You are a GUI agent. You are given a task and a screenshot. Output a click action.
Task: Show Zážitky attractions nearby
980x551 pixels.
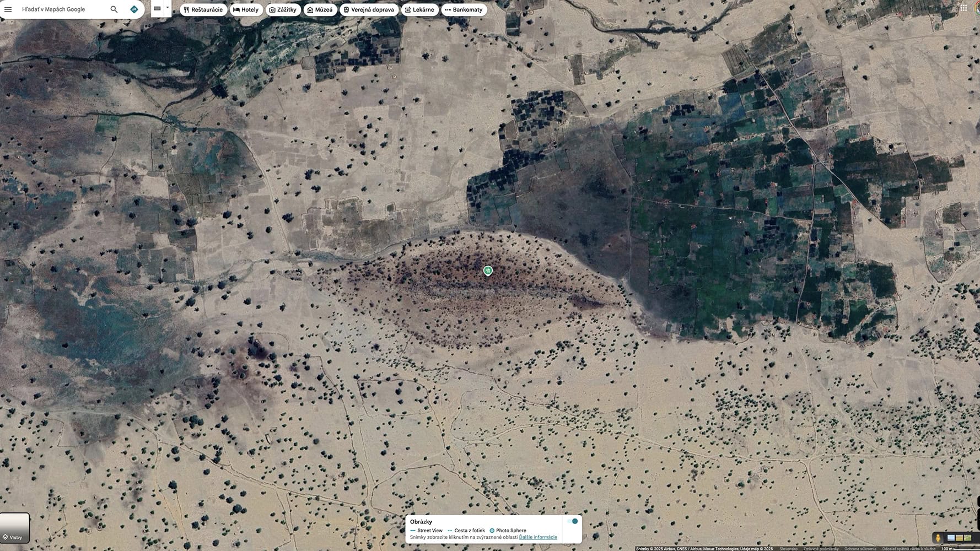(283, 10)
